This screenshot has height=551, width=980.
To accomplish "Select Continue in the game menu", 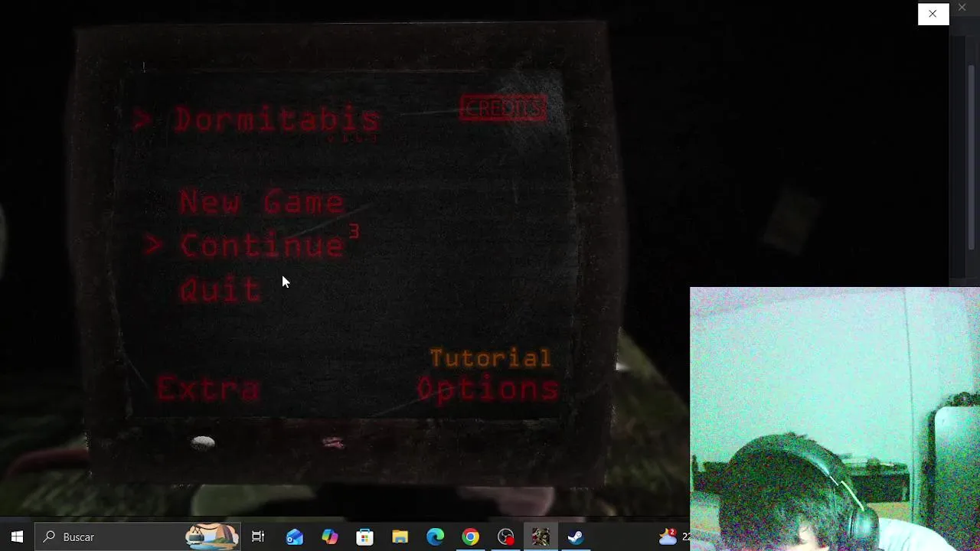I will tap(261, 245).
